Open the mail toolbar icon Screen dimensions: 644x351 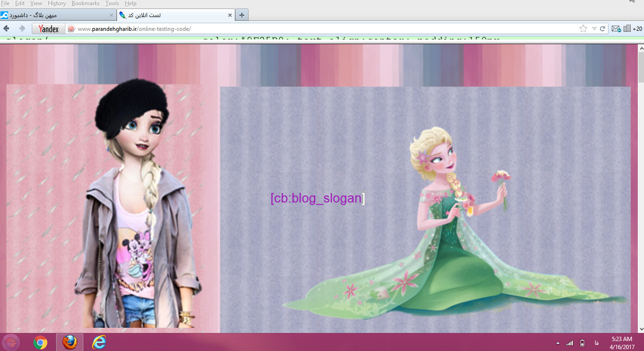pyautogui.click(x=616, y=29)
